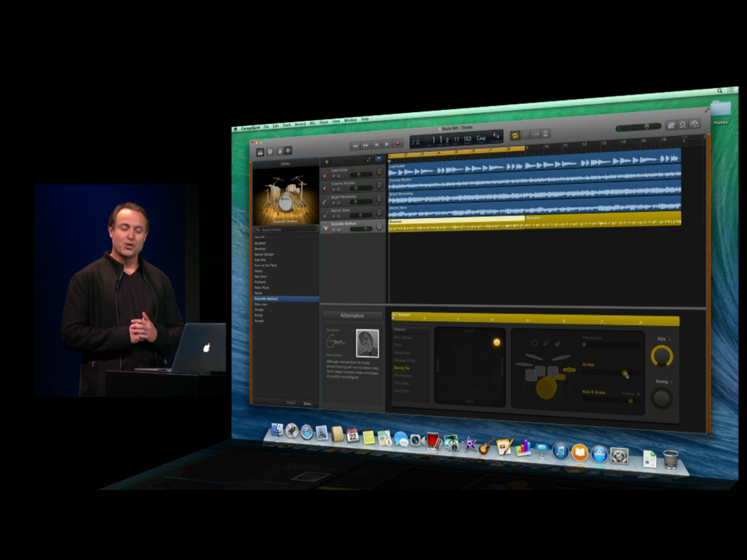Open the Share menu
747x560 pixels.
point(324,122)
